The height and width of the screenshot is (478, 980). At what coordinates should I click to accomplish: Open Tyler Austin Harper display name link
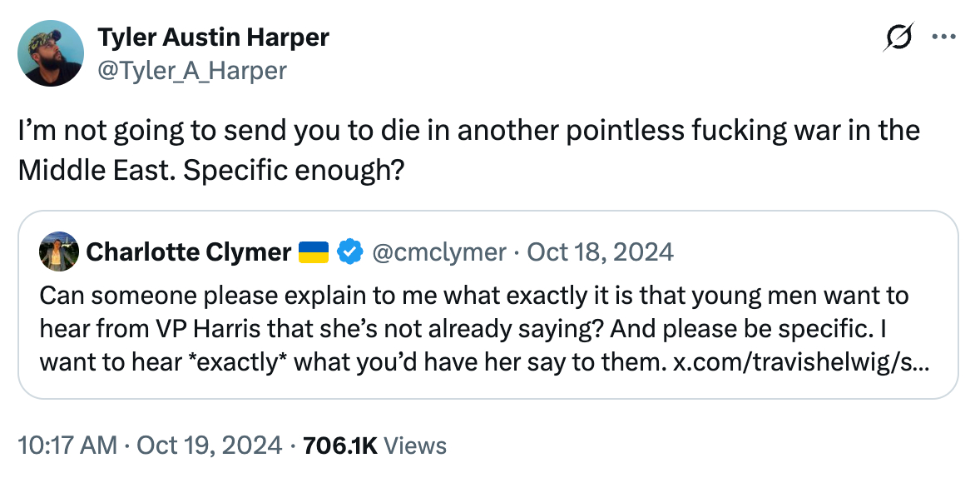(213, 37)
